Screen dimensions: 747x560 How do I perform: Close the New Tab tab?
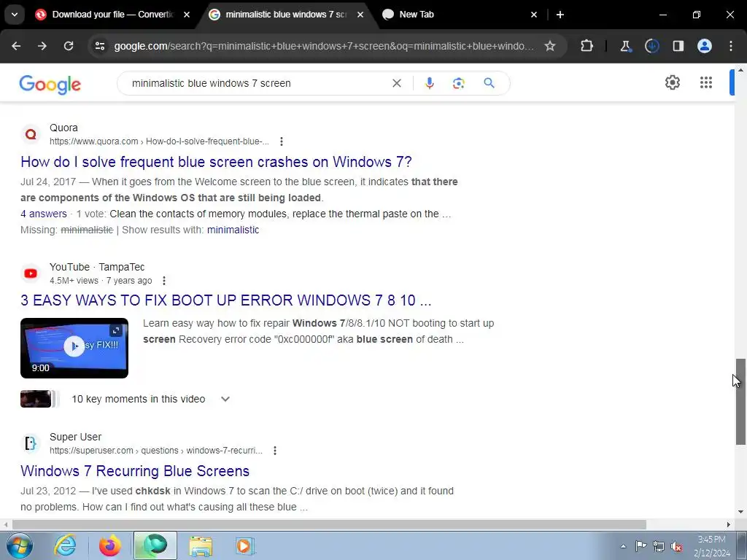point(534,15)
